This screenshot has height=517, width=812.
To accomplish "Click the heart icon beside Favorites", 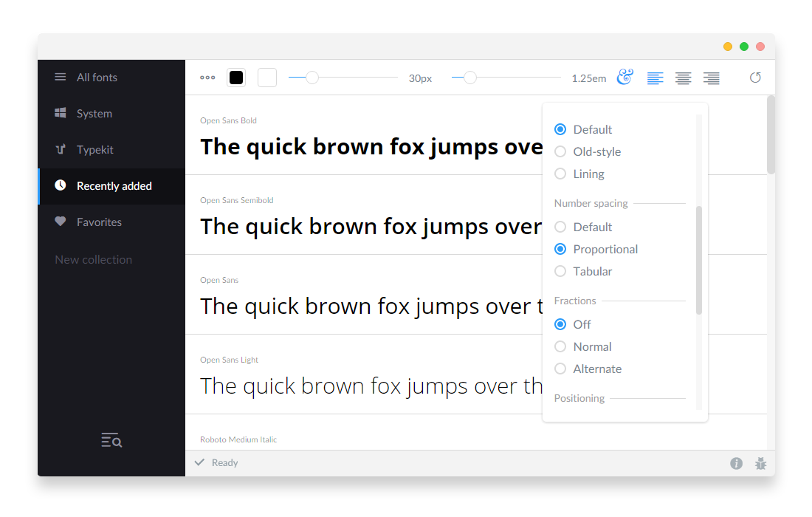I will click(x=61, y=221).
